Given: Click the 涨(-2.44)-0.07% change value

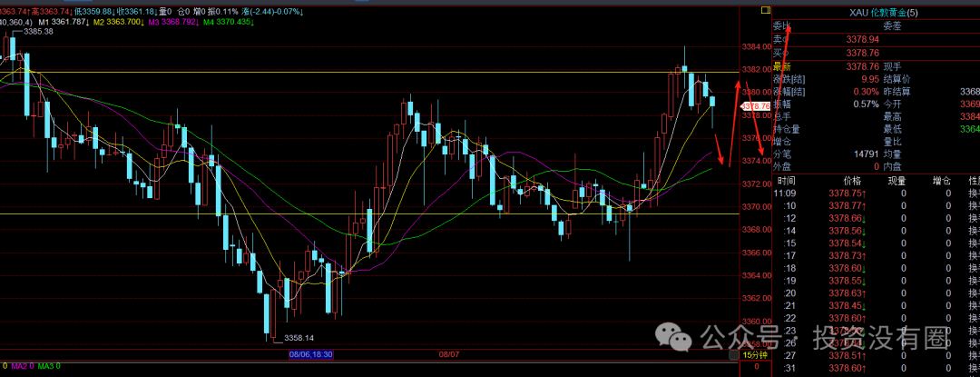Looking at the screenshot, I should pyautogui.click(x=273, y=12).
